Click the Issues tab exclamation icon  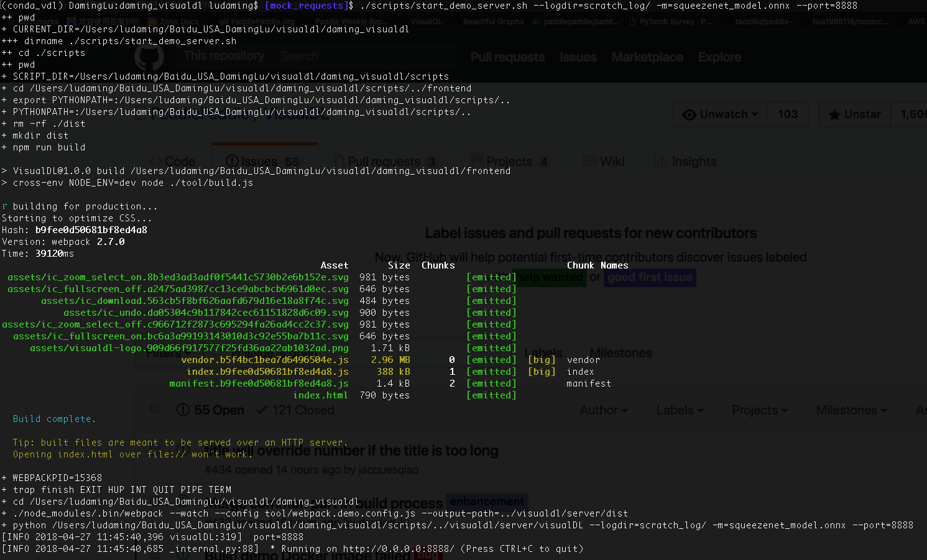click(x=233, y=162)
